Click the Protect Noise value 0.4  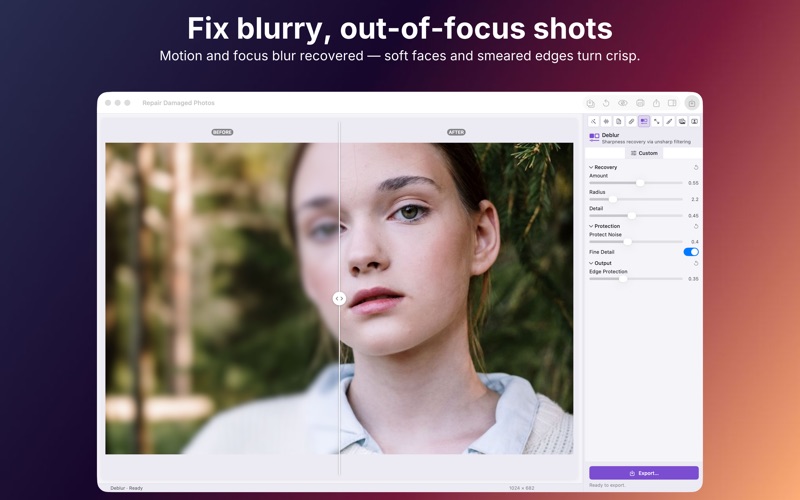click(694, 242)
